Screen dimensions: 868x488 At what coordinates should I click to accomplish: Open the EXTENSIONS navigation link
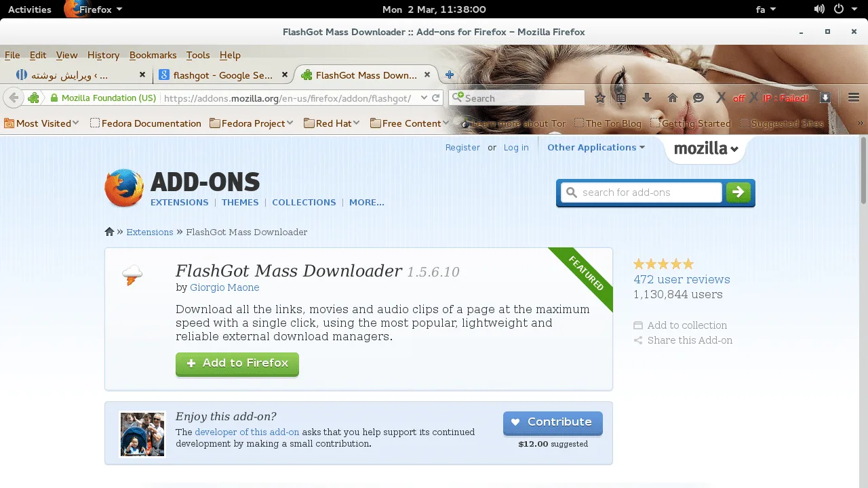(x=180, y=203)
